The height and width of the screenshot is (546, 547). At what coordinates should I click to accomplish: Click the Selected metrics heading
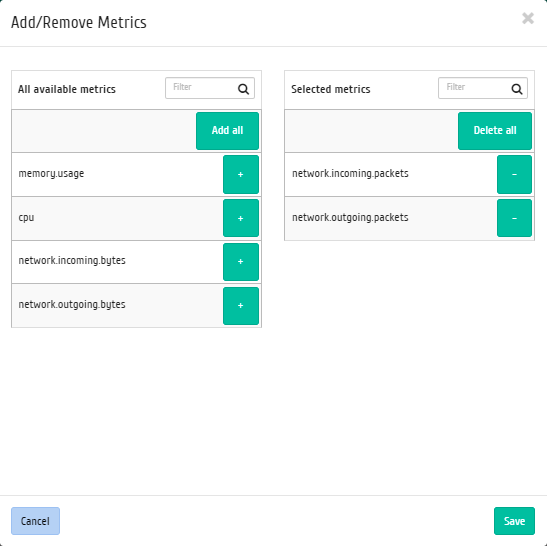331,89
